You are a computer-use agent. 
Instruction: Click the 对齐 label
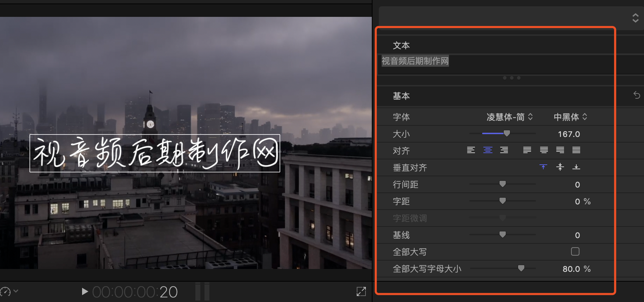click(401, 151)
